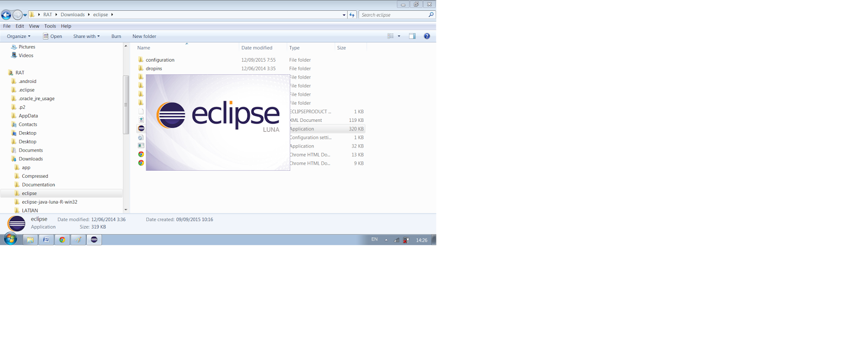Open the Organize dropdown
Image resolution: width=868 pixels, height=337 pixels.
click(x=18, y=36)
